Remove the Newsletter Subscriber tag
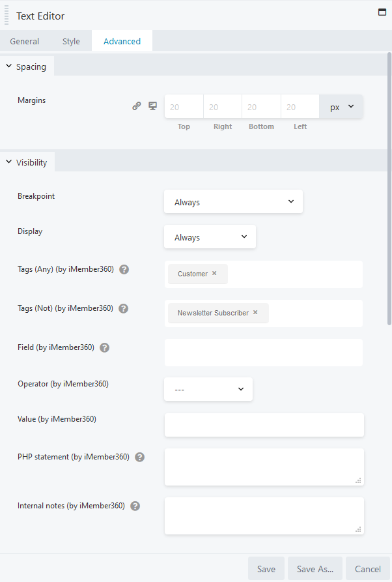 pos(255,313)
